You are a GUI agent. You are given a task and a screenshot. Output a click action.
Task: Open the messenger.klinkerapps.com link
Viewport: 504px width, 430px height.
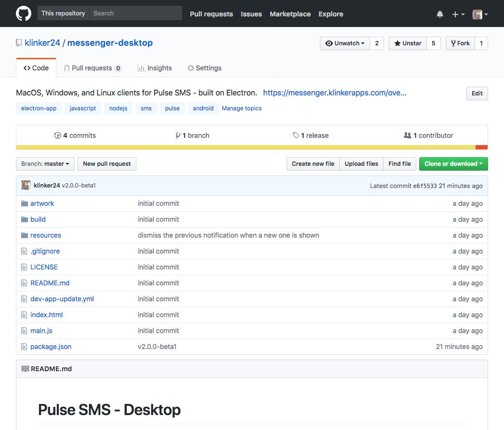334,93
